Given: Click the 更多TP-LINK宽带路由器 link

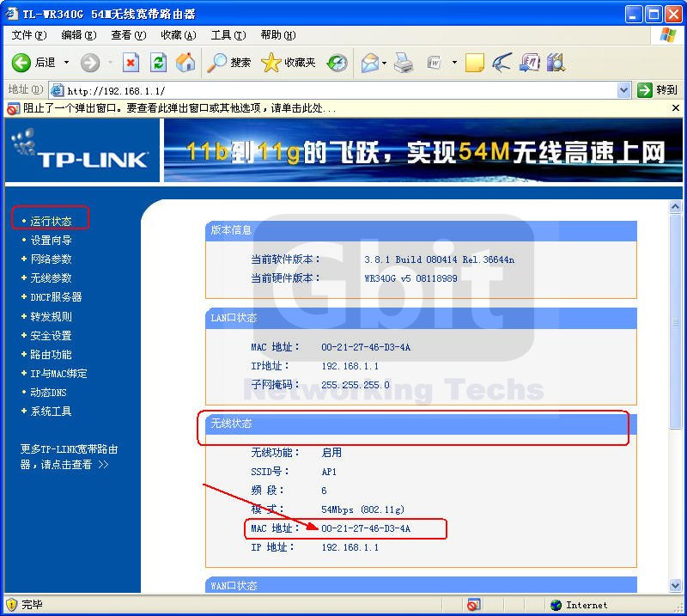Looking at the screenshot, I should click(x=69, y=456).
